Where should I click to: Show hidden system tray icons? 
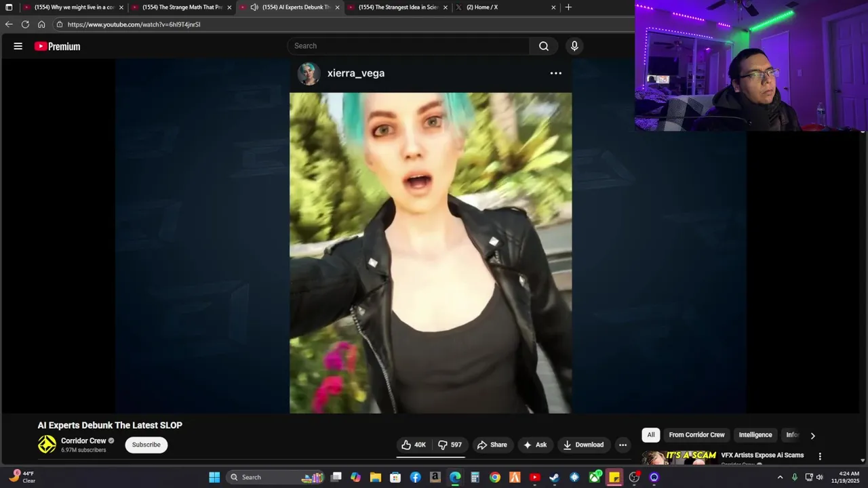click(780, 477)
